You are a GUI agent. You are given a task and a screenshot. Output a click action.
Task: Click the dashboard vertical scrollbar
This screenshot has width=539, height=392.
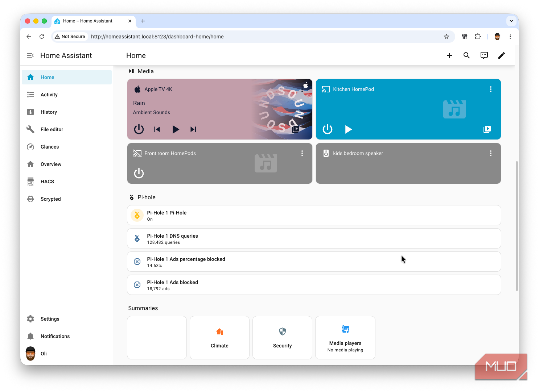[517, 226]
